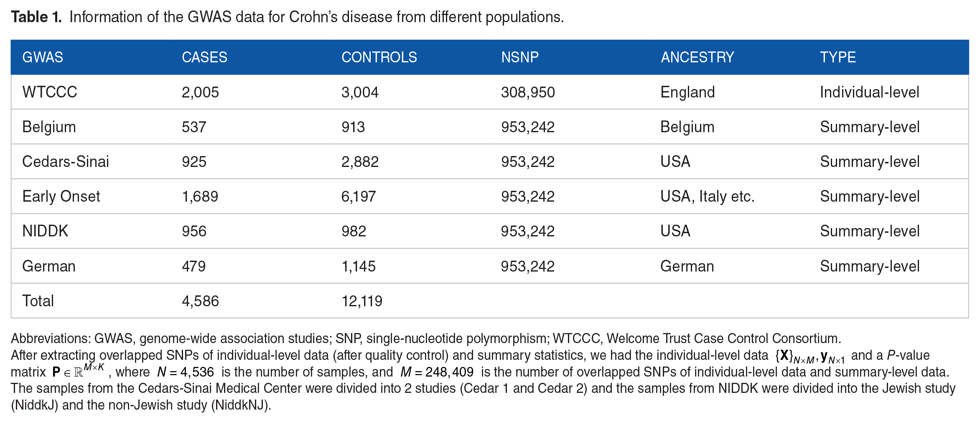The width and height of the screenshot is (980, 423).
Task: Click the GWAS column header
Action: 43,57
